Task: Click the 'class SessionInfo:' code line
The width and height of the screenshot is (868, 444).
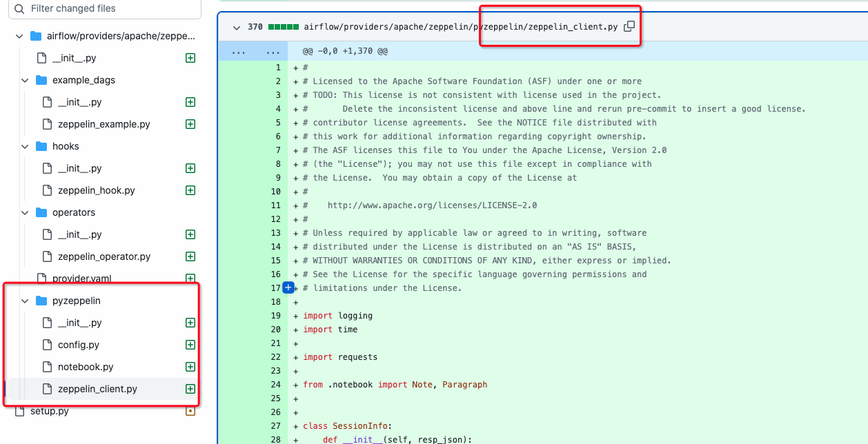Action: [x=347, y=426]
